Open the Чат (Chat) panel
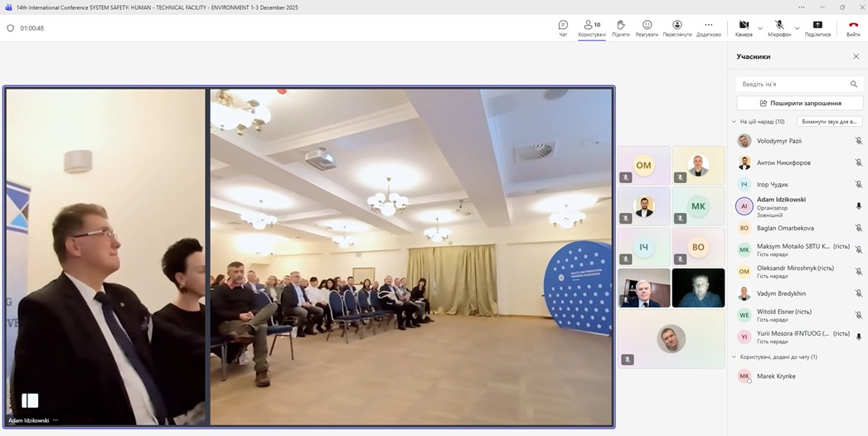The image size is (868, 436). [x=563, y=27]
